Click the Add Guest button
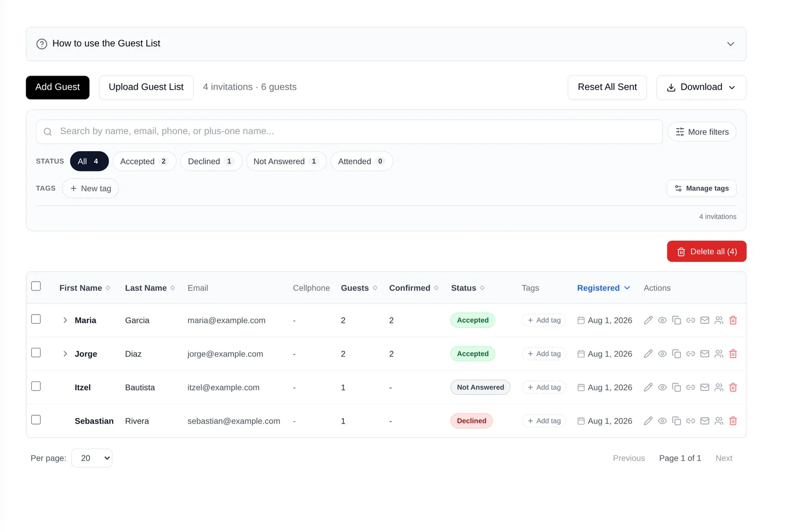Viewport: 789px width, 532px height. [58, 88]
